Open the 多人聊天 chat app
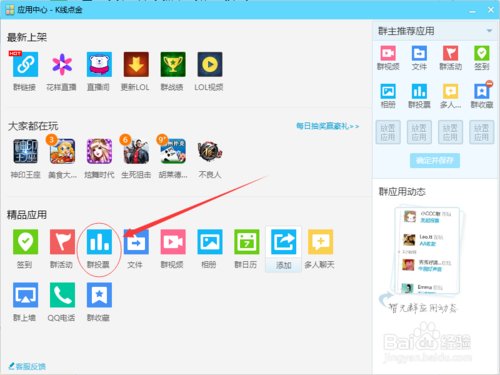This screenshot has width=500, height=375. click(320, 242)
